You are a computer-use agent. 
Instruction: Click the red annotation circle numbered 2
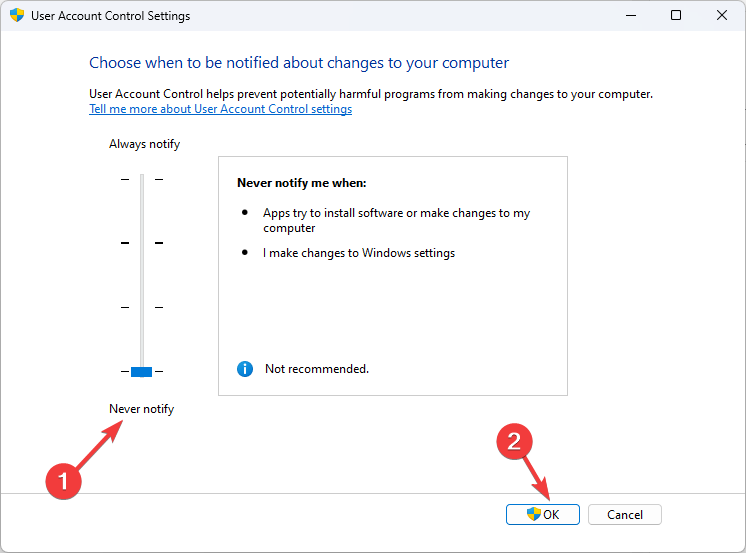tap(515, 443)
